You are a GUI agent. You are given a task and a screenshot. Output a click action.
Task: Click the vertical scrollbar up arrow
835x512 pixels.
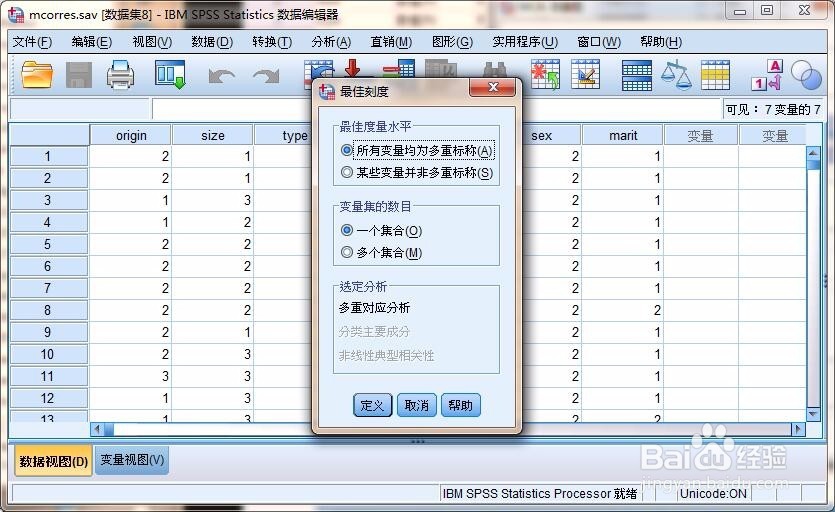tap(813, 153)
